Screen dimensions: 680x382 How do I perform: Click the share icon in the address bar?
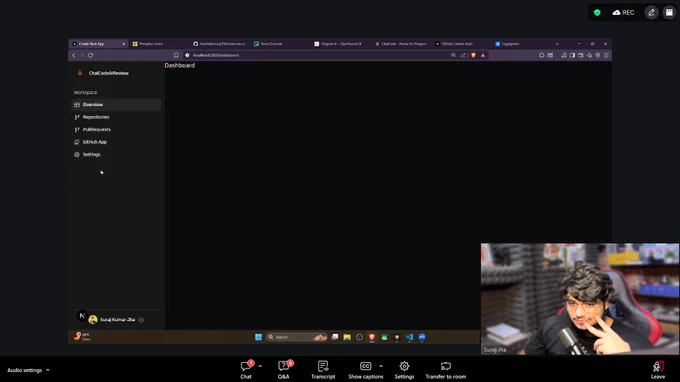pyautogui.click(x=463, y=55)
